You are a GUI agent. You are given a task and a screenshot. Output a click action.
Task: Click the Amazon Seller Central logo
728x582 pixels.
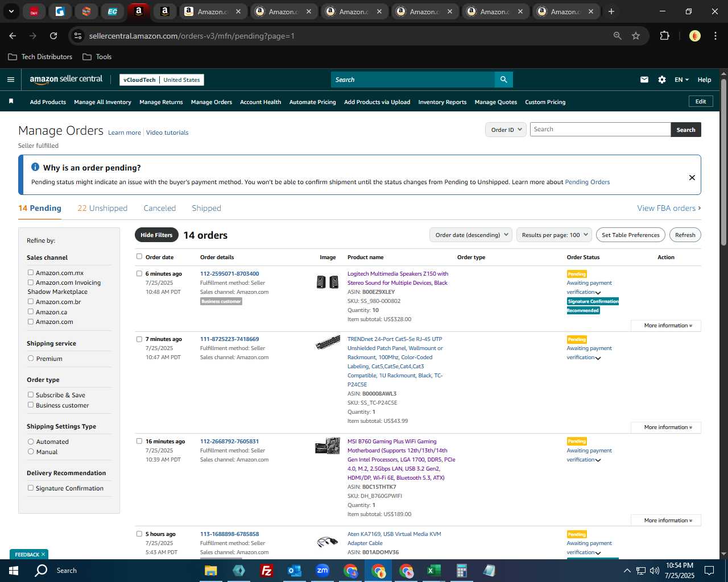click(x=66, y=80)
